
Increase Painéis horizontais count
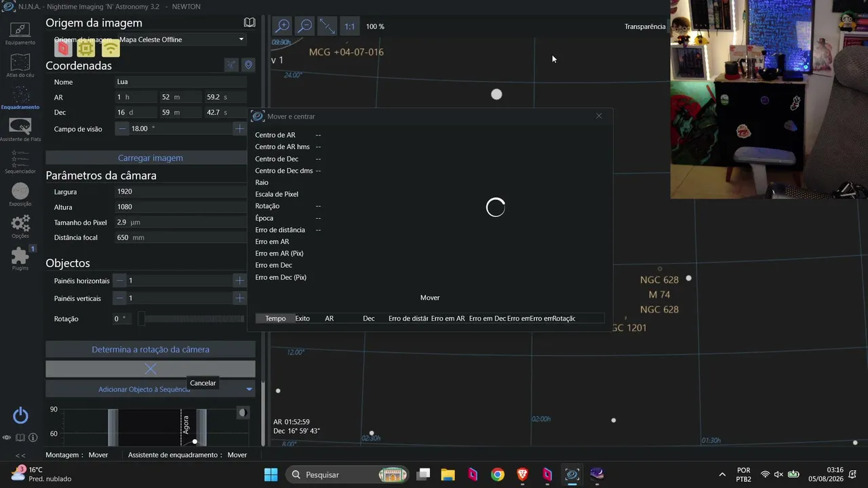coord(239,281)
